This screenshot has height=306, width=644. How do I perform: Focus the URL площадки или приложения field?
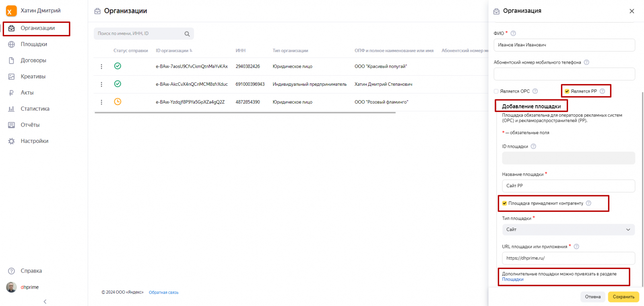pos(568,258)
